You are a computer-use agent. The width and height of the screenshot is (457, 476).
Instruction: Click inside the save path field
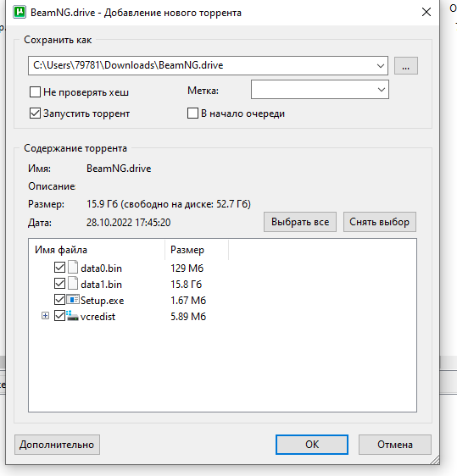[x=201, y=65]
